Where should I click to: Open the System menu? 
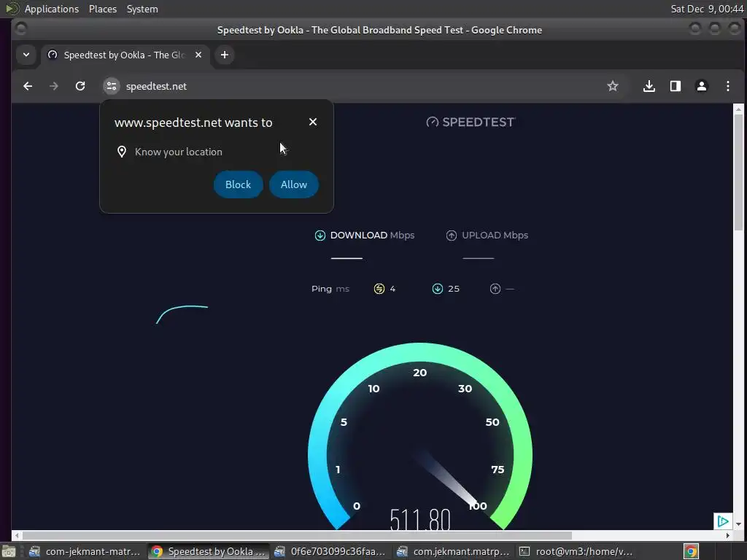pos(142,9)
